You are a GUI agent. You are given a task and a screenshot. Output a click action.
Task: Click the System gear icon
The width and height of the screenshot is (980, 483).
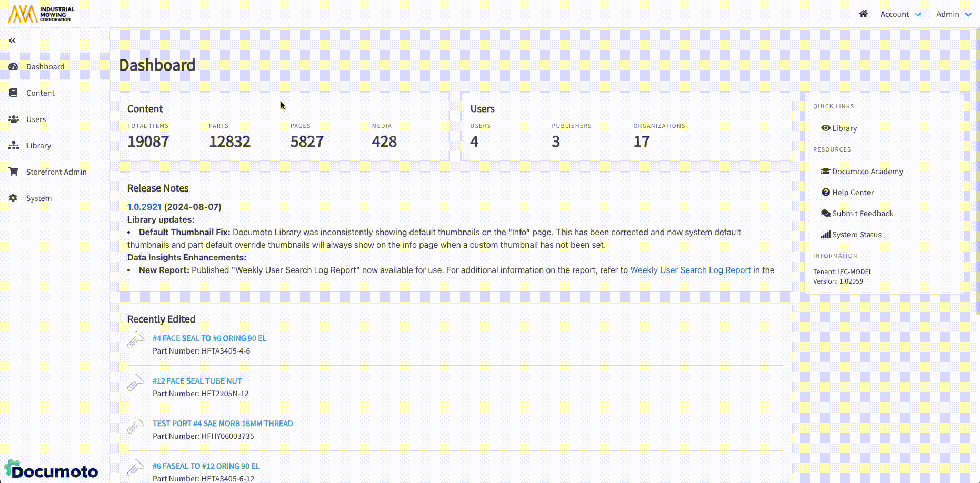pos(14,198)
